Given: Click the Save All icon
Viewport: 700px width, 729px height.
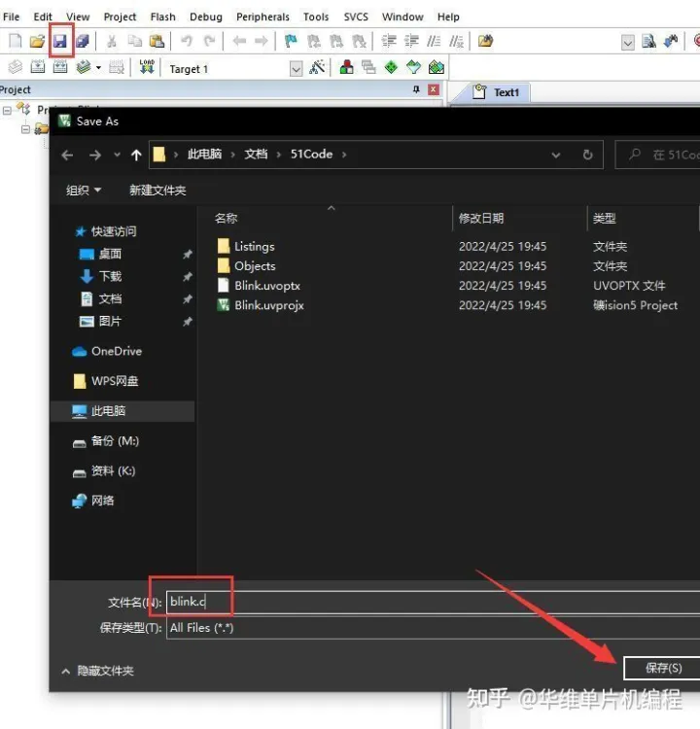Looking at the screenshot, I should coord(83,41).
